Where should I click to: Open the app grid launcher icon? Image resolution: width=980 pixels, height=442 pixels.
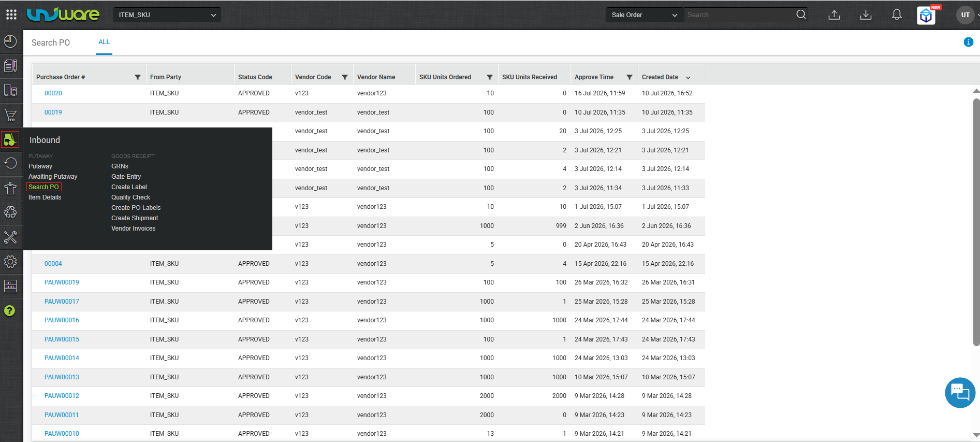pos(11,15)
